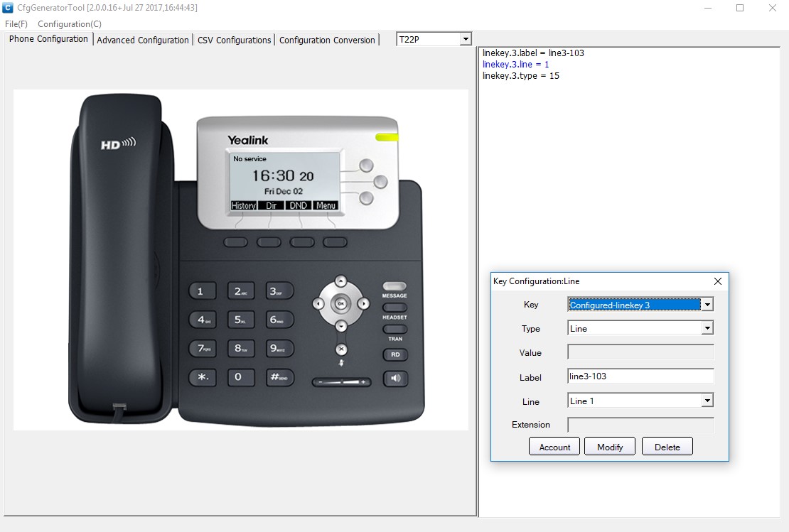The image size is (789, 532).
Task: Click the star key on dial pad
Action: (x=203, y=377)
